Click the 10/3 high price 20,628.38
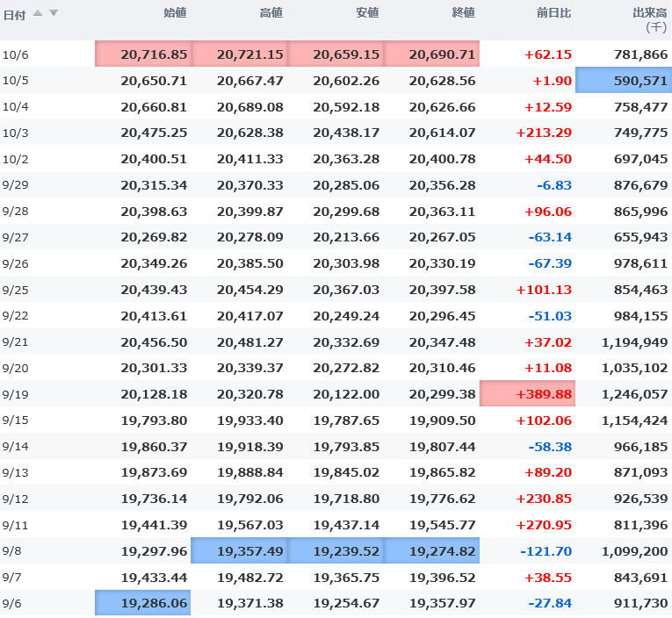 (x=250, y=133)
